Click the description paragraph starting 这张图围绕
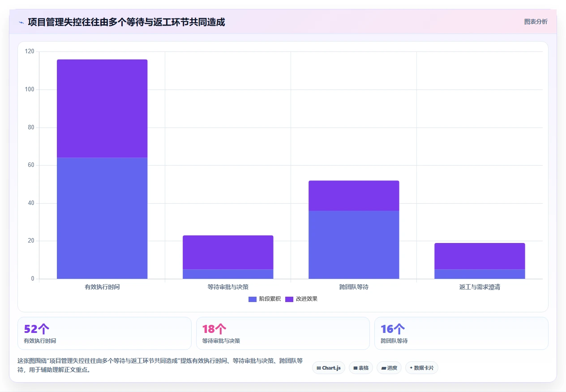This screenshot has height=392, width=566. (x=160, y=365)
